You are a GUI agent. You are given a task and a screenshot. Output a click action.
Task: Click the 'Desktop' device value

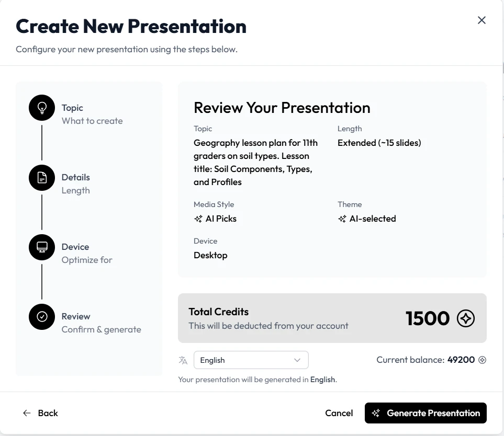click(x=210, y=255)
